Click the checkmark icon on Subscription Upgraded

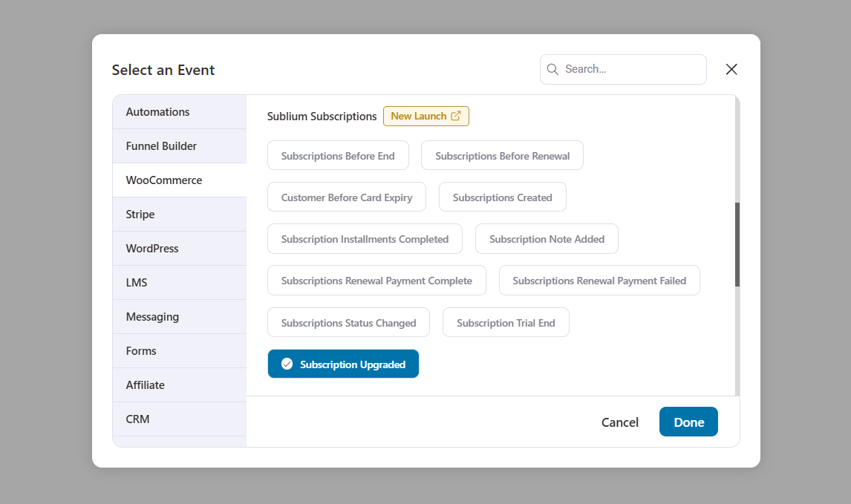(287, 364)
